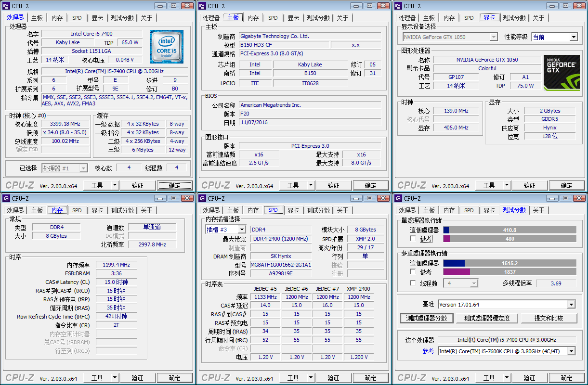Click the CPU-Z title icon in the 測試分數 window
Viewport: 588px width, 385px height.
(x=398, y=198)
